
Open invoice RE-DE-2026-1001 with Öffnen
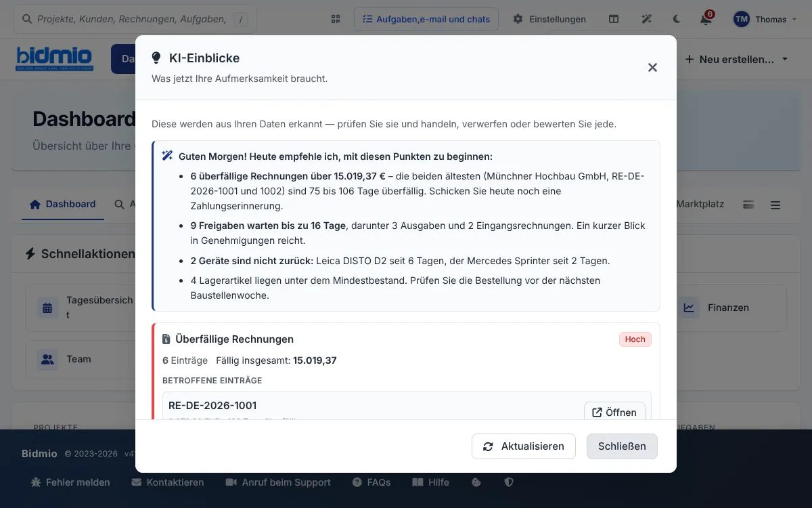[x=614, y=412]
